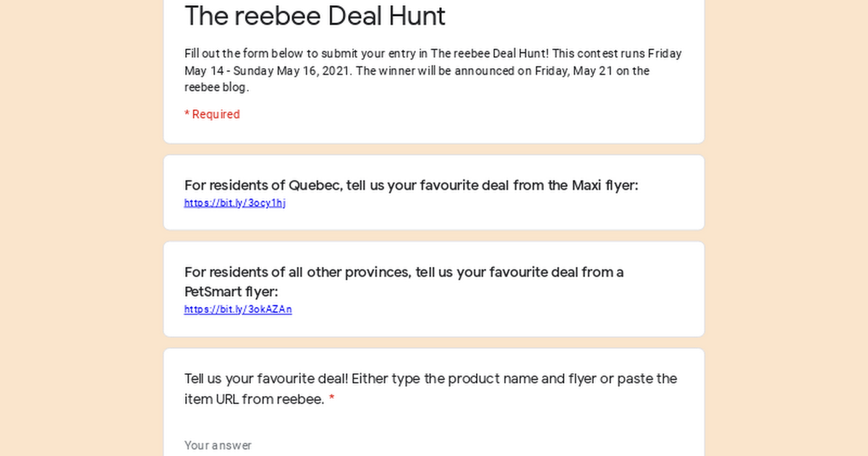Click 'item URL from reebee.' text
Image resolution: width=868 pixels, height=456 pixels.
point(255,400)
